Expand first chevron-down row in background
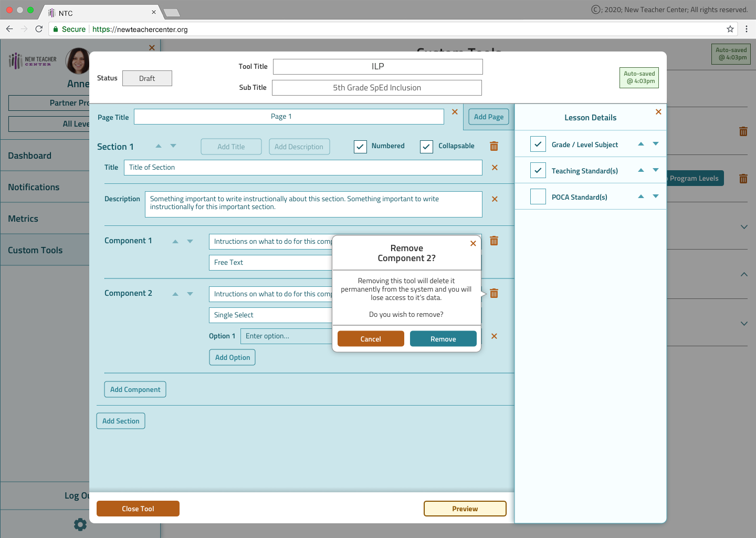Screen dimensions: 756x538 tap(744, 227)
